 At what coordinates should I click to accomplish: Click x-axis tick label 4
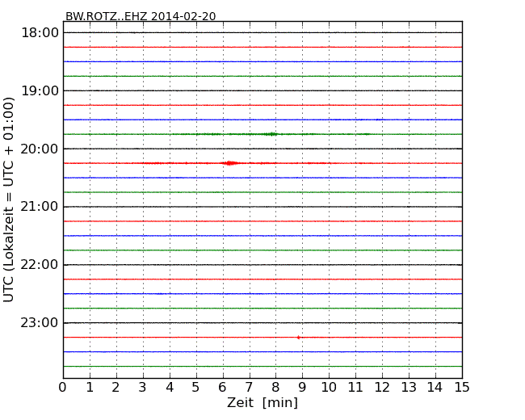point(170,387)
